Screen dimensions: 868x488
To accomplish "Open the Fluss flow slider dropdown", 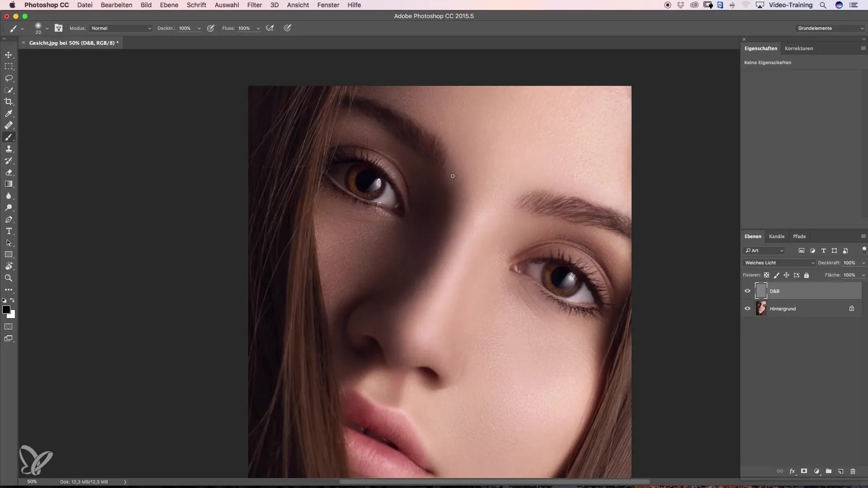I will coord(258,28).
